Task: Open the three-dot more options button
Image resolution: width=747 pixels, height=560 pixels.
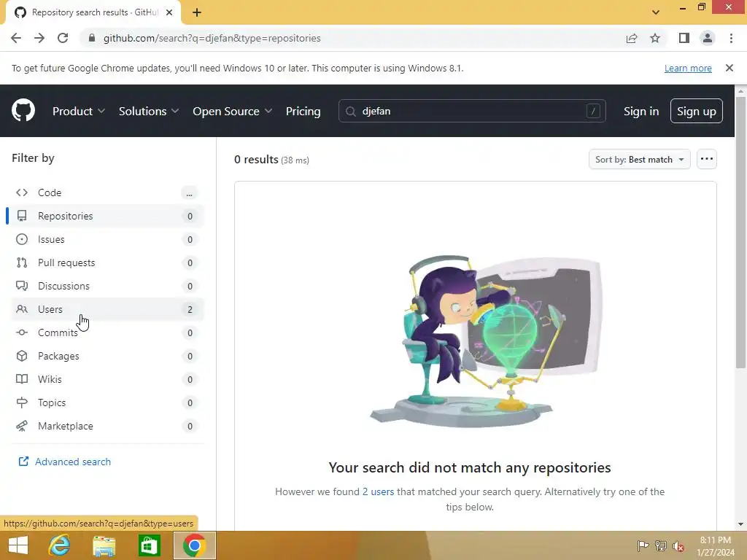Action: tap(707, 159)
